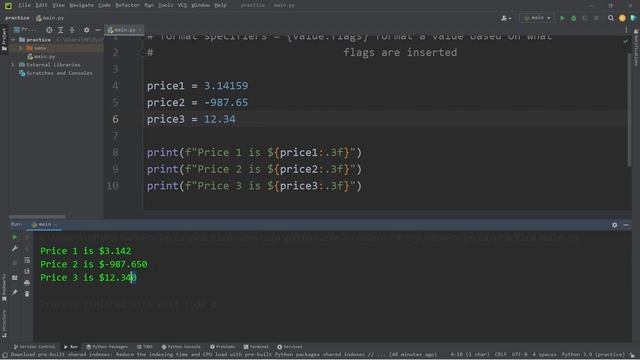Click practice breadcrumb in navigation bar

tap(17, 18)
